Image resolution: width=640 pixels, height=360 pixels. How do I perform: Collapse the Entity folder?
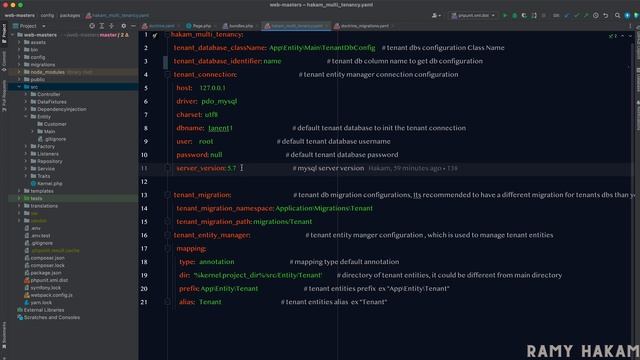pyautogui.click(x=26, y=117)
